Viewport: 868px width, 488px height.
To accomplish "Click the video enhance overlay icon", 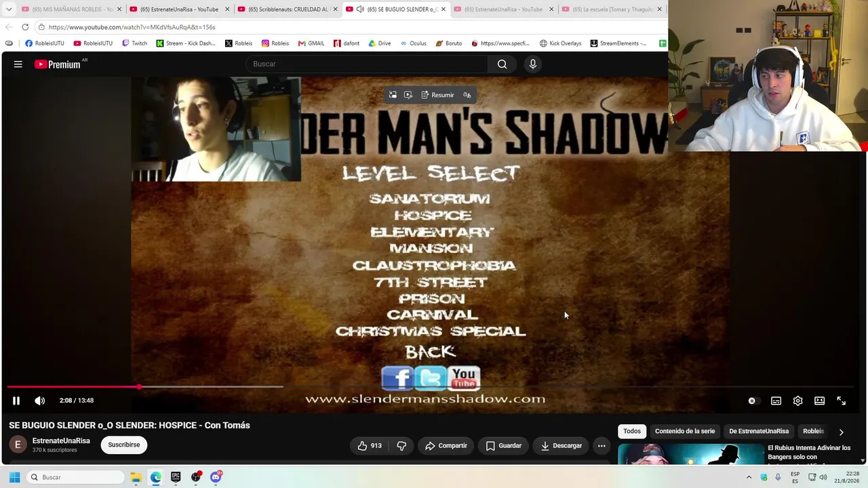I will (408, 95).
